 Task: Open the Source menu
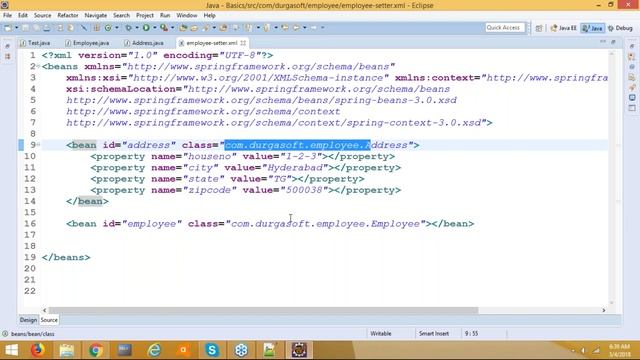pos(42,16)
